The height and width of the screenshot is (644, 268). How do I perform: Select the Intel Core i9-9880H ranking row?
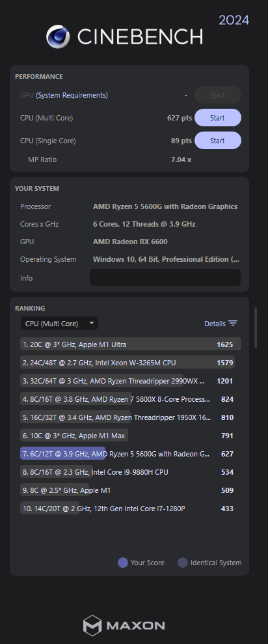coord(131,472)
